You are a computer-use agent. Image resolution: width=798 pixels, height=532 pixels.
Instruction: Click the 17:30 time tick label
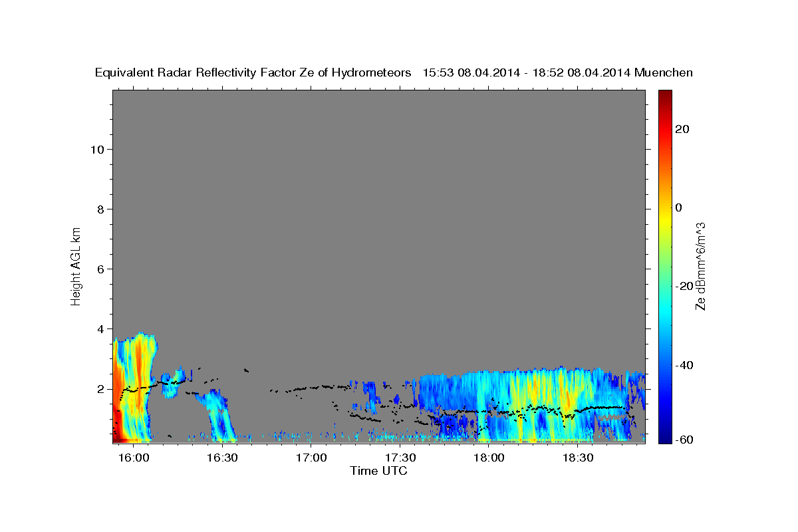[400, 458]
